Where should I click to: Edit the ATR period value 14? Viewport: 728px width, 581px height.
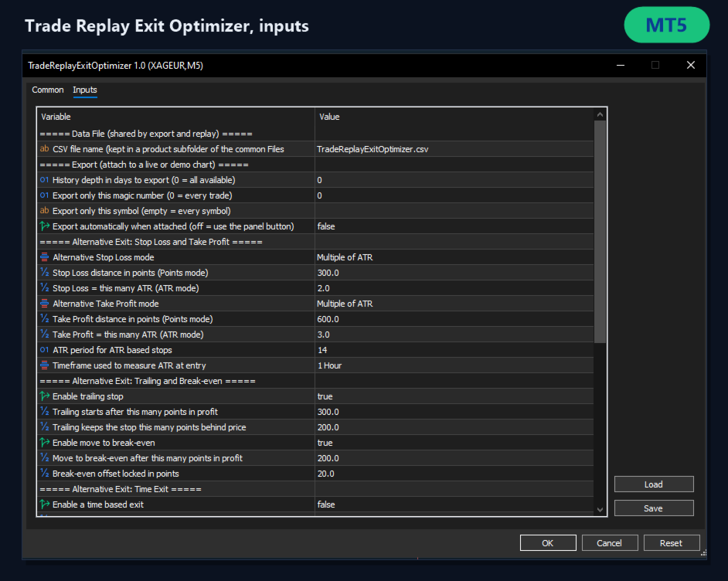[x=454, y=350]
